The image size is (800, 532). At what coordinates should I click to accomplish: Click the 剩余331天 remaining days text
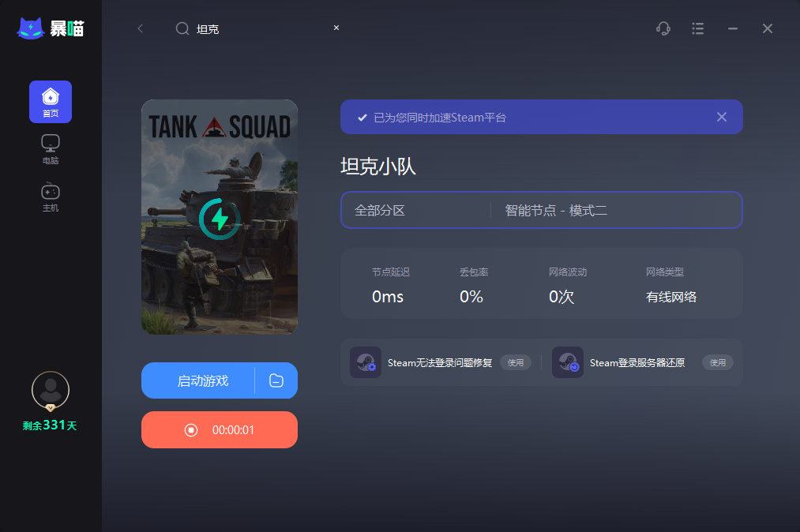50,425
